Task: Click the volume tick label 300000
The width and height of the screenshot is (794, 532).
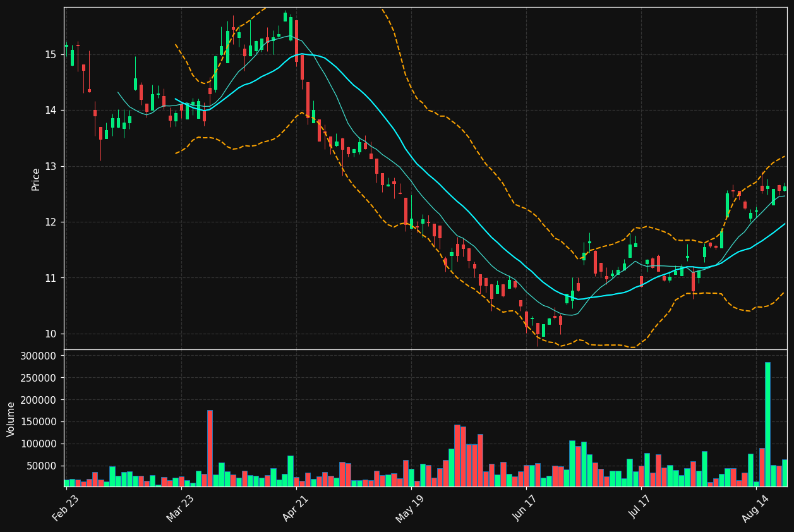Action: click(x=39, y=356)
